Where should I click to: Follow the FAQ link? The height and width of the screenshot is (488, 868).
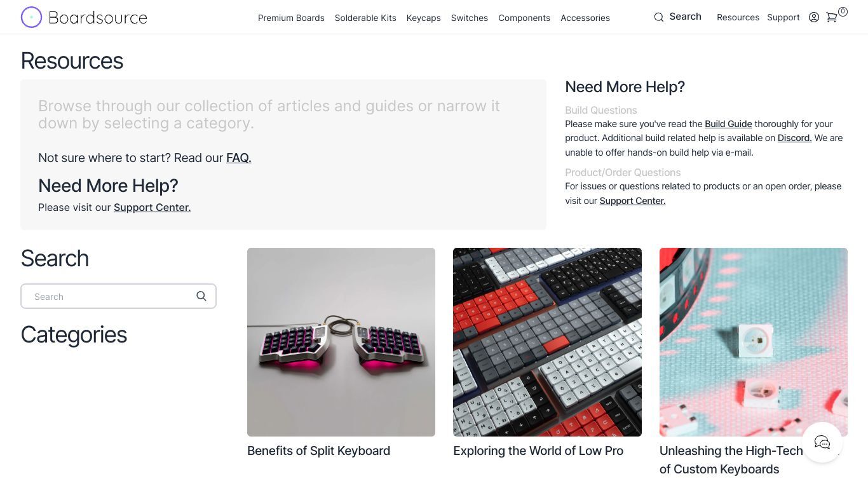(x=239, y=158)
